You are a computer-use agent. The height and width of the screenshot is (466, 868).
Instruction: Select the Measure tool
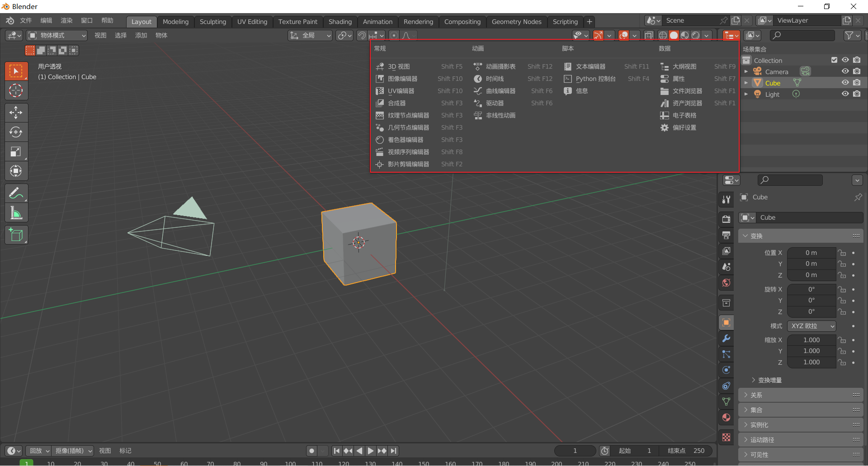coord(16,213)
